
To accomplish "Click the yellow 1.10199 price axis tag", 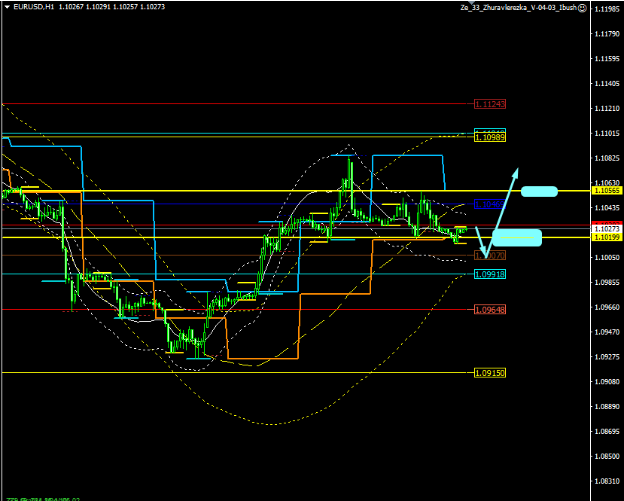I will click(x=607, y=238).
